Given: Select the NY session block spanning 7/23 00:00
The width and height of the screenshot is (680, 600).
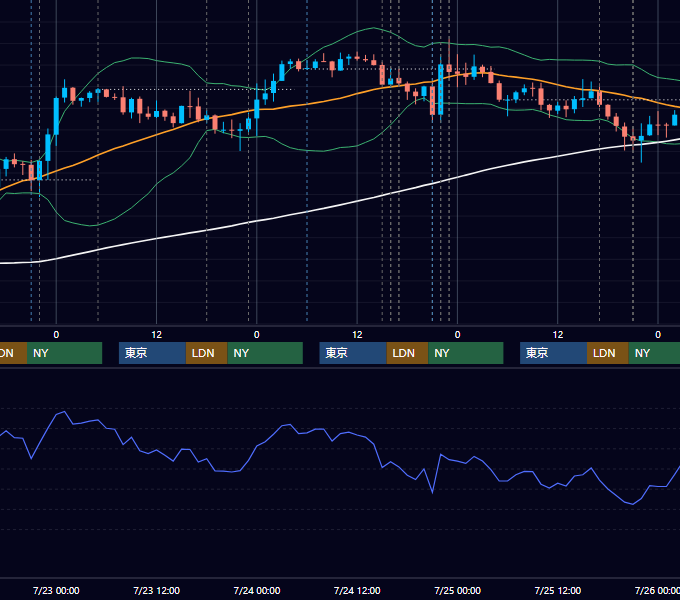Looking at the screenshot, I should [x=64, y=353].
